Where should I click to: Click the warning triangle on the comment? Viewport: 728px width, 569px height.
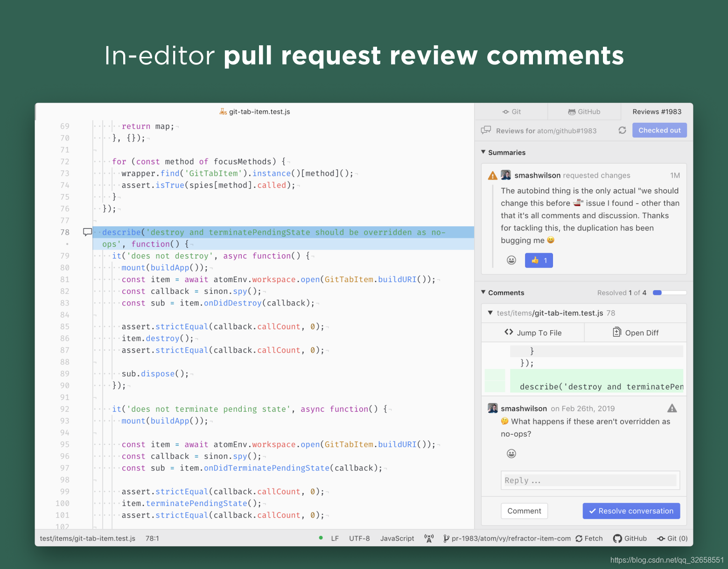pos(672,408)
